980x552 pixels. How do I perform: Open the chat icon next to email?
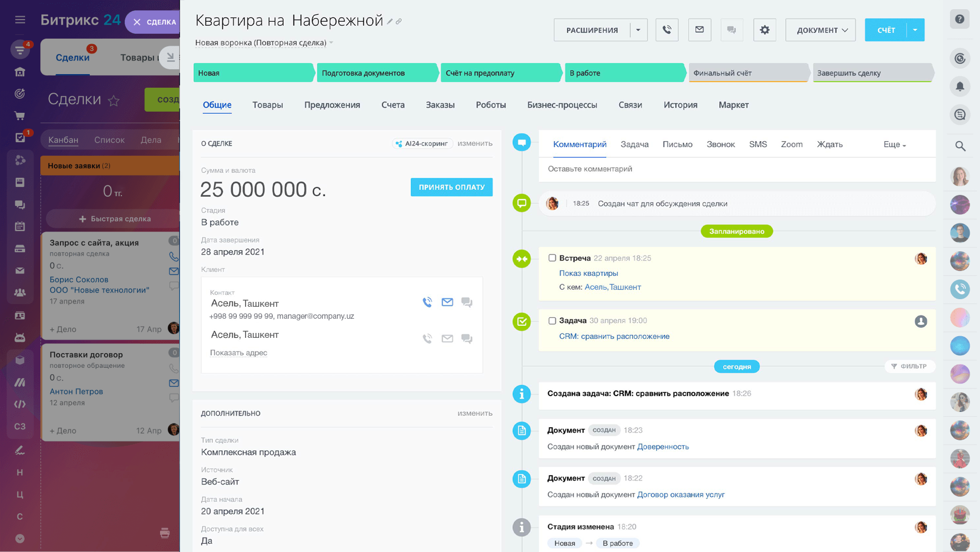pos(731,30)
